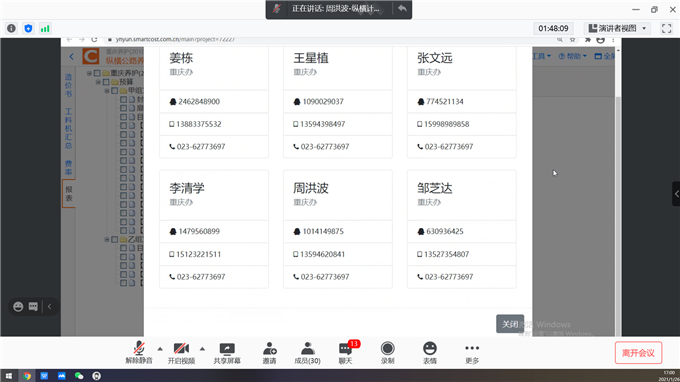
Task: Switch to the 工料机汇总 side tab
Action: pyautogui.click(x=69, y=128)
